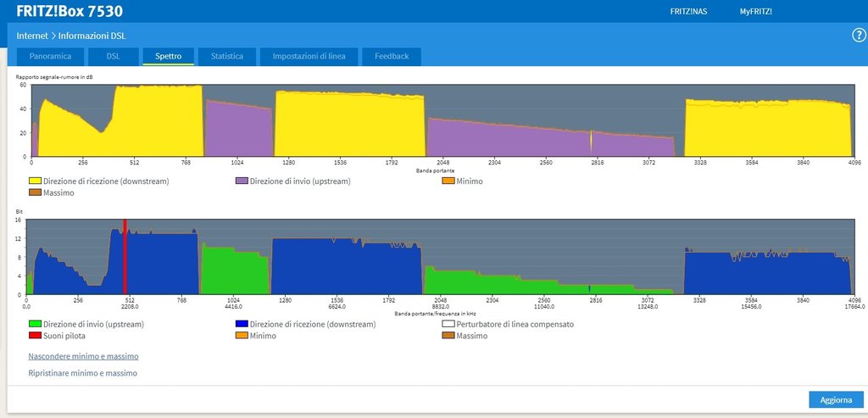Select the Spettro tab
Image resolution: width=868 pixels, height=418 pixels.
coord(168,56)
